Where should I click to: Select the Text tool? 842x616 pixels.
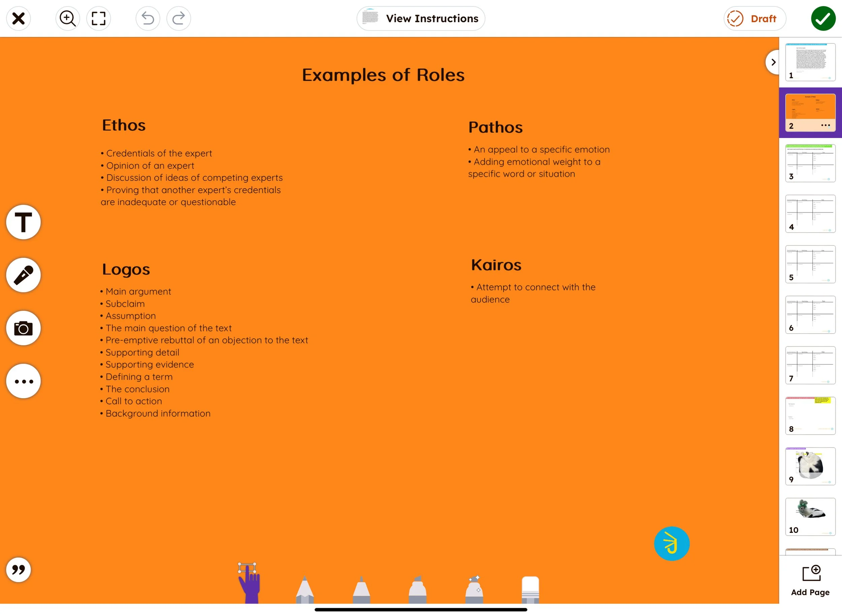pos(23,222)
